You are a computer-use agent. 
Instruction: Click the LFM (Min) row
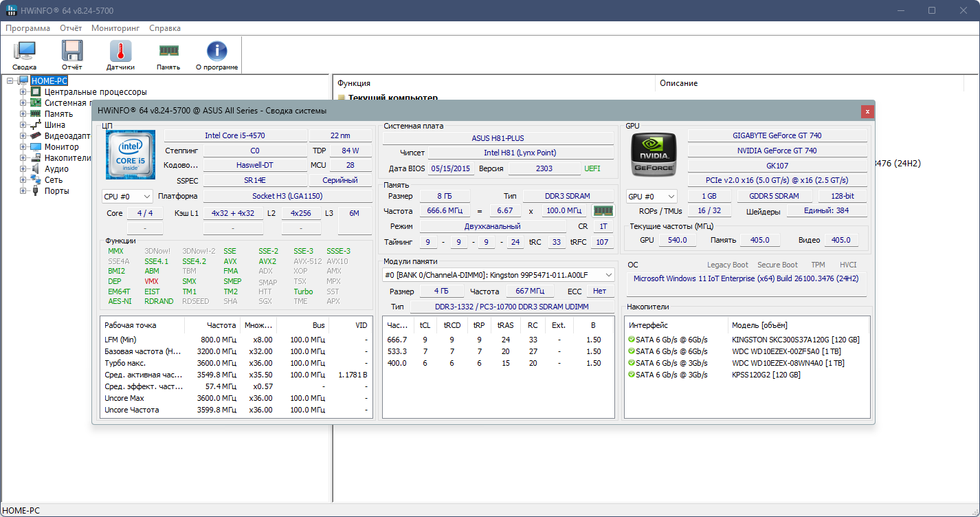pos(236,340)
